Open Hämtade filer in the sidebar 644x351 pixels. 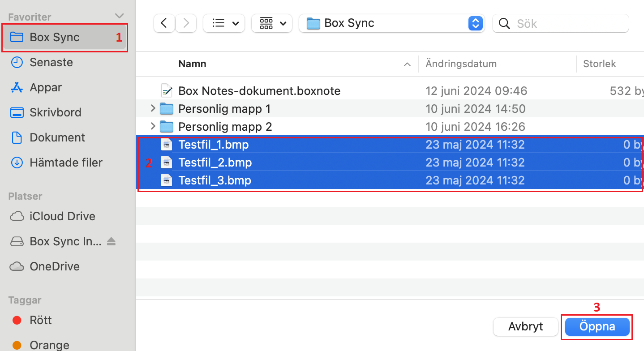(66, 163)
